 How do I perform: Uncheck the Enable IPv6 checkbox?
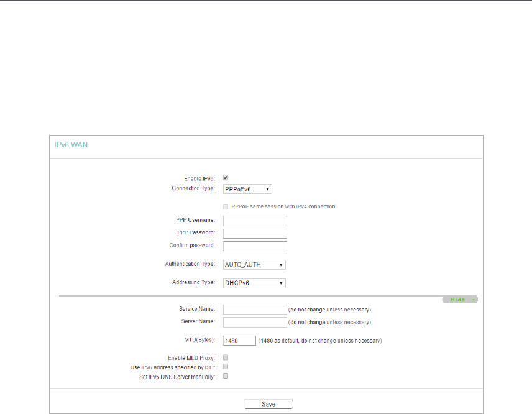point(226,178)
